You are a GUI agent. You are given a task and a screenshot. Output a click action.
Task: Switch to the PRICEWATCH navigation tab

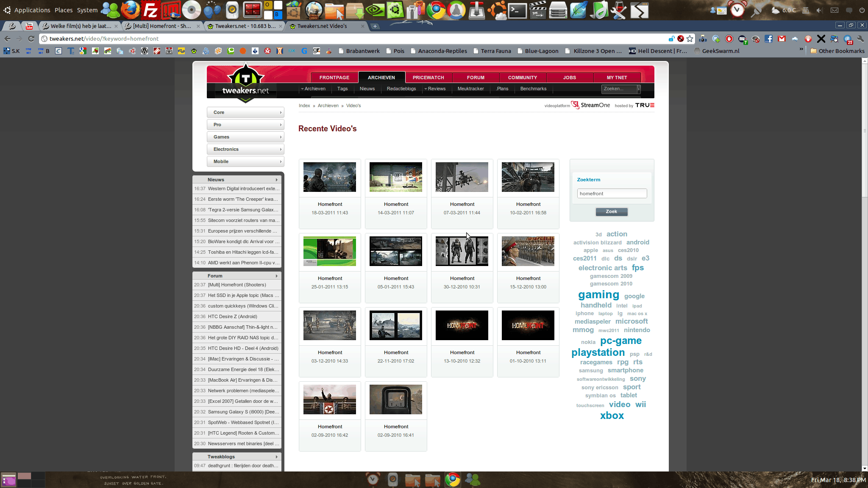tap(428, 78)
